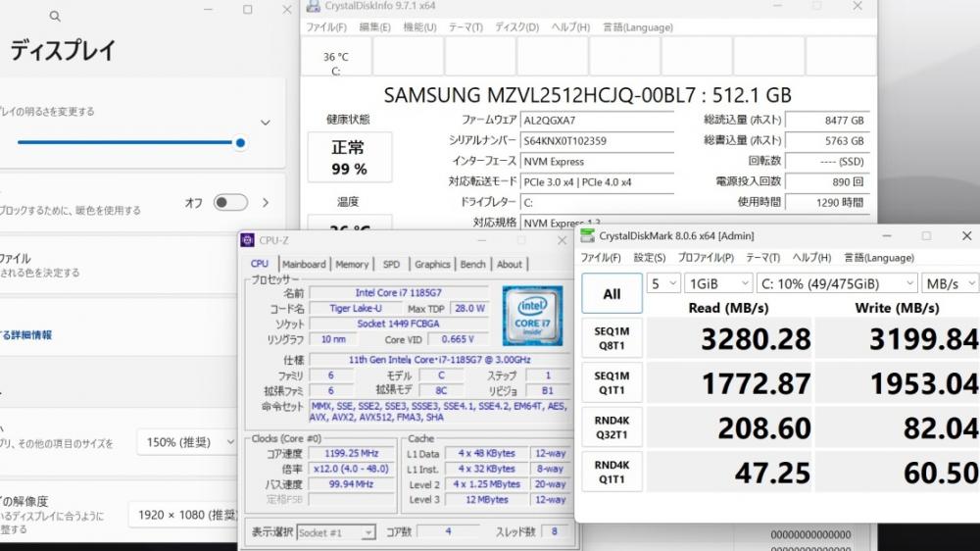Viewport: 980px width, 551px height.
Task: Toggle the night light switch off/on
Action: 230,203
